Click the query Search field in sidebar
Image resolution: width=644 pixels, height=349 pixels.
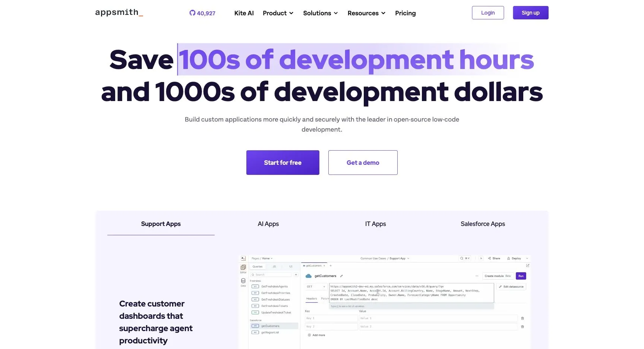click(272, 274)
